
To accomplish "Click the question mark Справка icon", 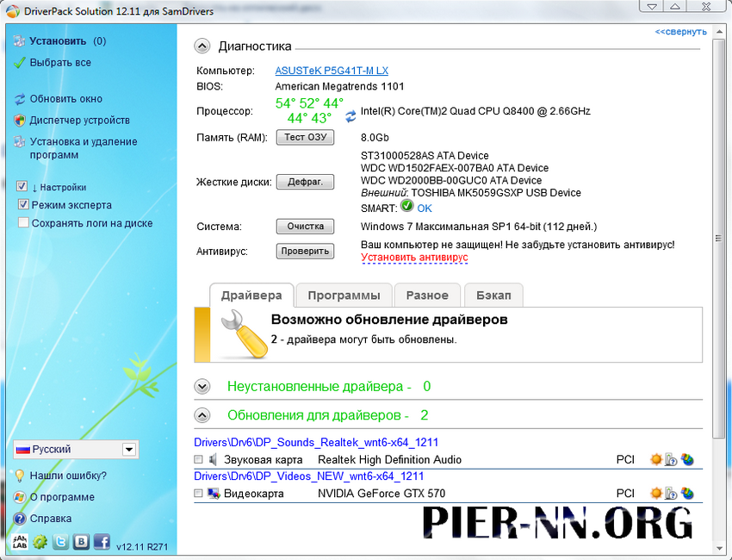I will tap(20, 519).
